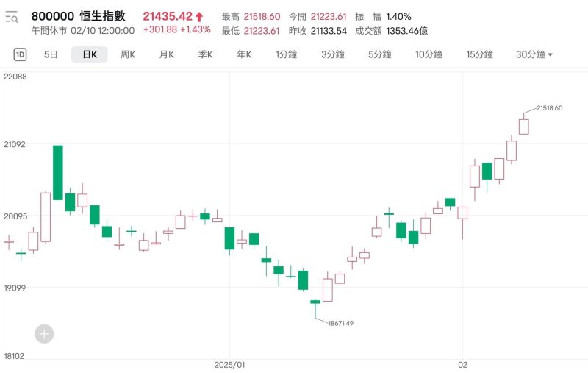Show the 年K yearly chart
Screen dimensions: 588x373
pos(244,54)
